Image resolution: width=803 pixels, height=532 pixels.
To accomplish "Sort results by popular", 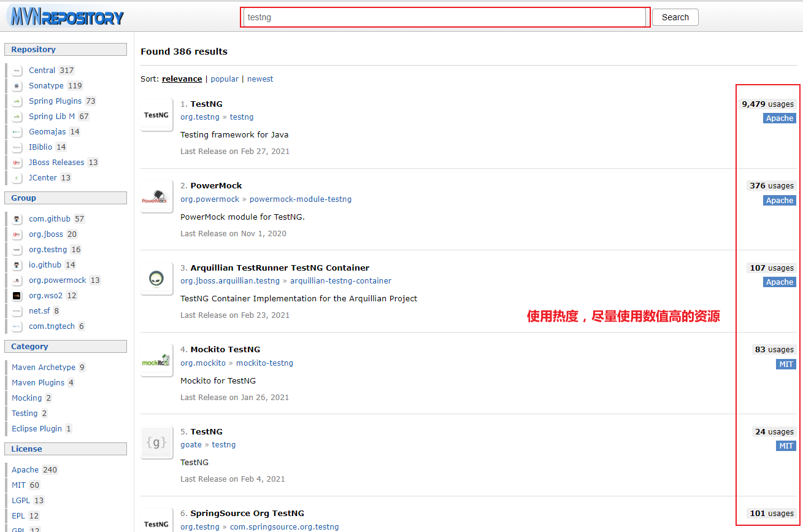I will click(225, 79).
